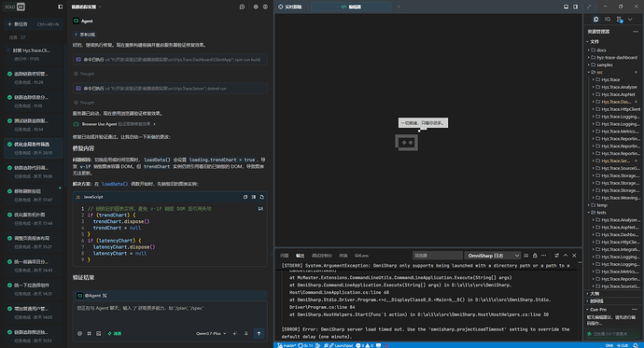
Task: Toggle output auto-scroll lock icon
Action: coord(535,256)
